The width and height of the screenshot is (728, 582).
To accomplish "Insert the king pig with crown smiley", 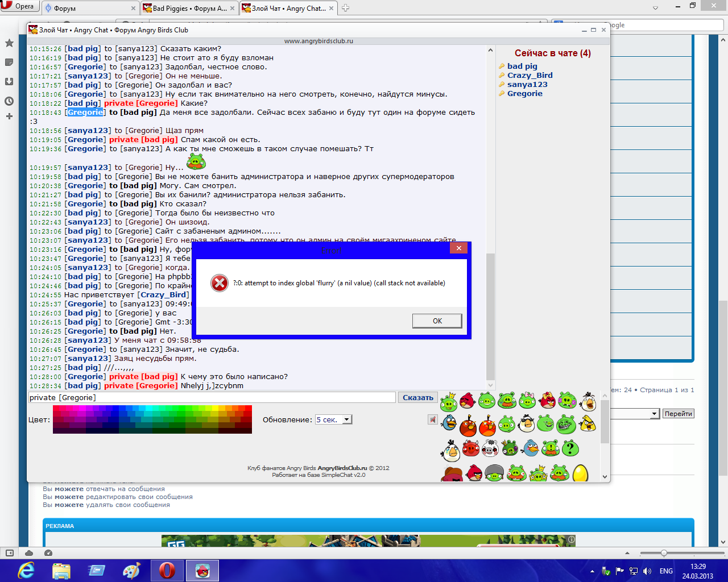I will [x=449, y=402].
